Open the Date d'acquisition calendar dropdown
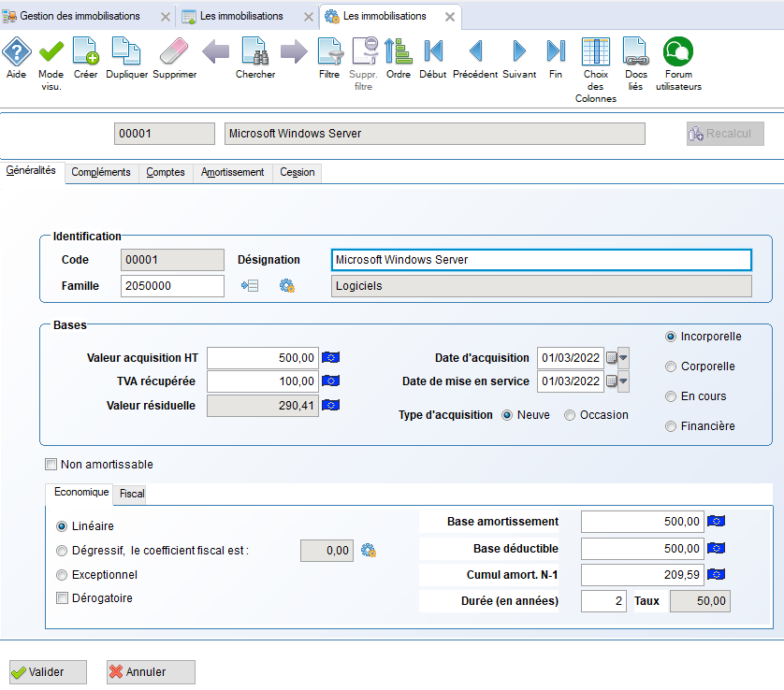The width and height of the screenshot is (784, 690). point(623,358)
